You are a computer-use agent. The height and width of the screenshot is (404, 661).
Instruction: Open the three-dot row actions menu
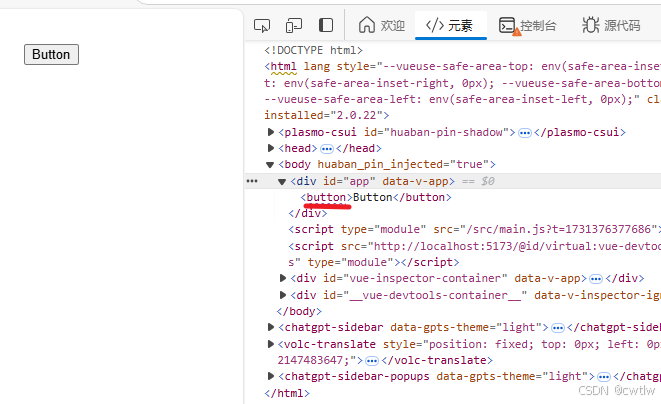click(252, 181)
